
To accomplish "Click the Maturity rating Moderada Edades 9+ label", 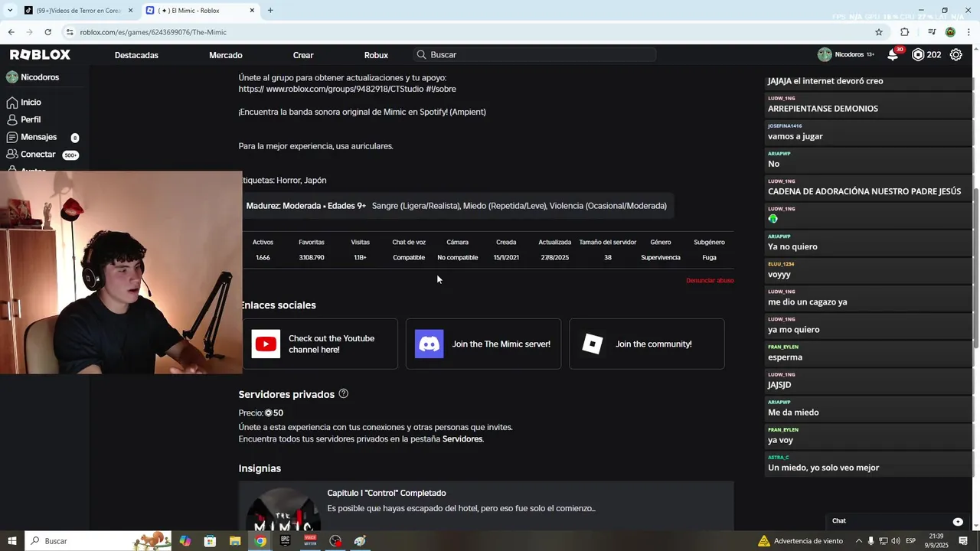I will point(305,206).
